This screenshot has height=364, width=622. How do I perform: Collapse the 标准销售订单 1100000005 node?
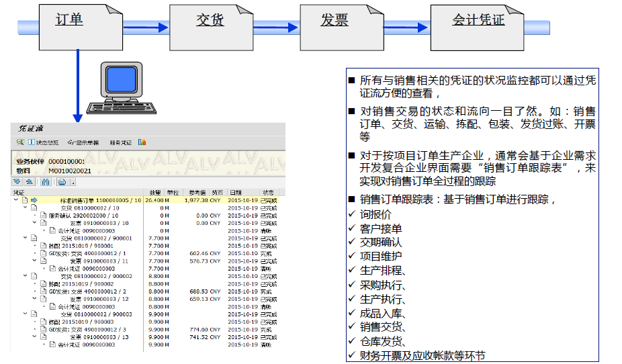click(x=16, y=199)
